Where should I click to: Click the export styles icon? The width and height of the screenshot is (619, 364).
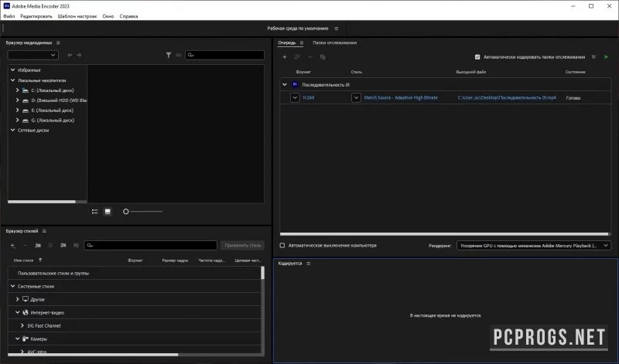click(76, 246)
